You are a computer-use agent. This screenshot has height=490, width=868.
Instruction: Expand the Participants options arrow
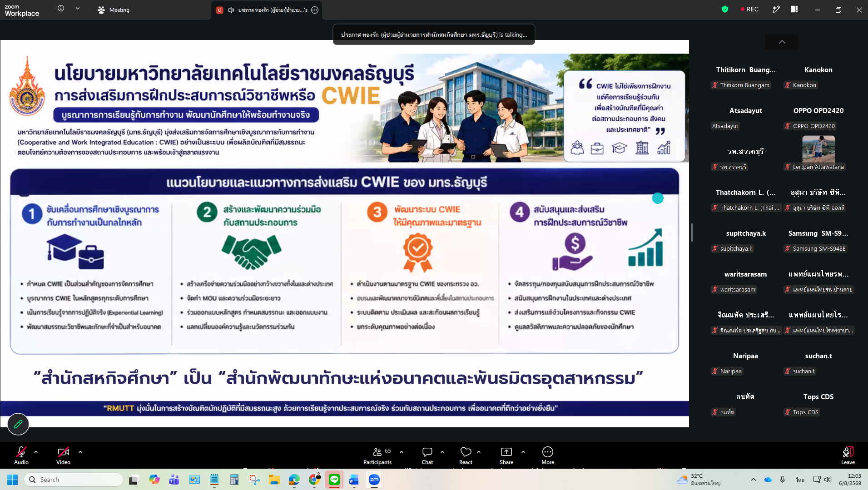402,452
